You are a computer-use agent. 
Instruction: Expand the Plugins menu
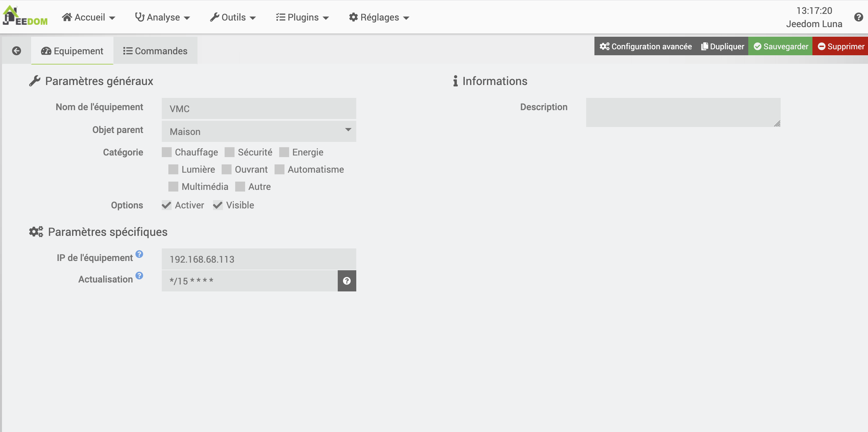coord(302,17)
